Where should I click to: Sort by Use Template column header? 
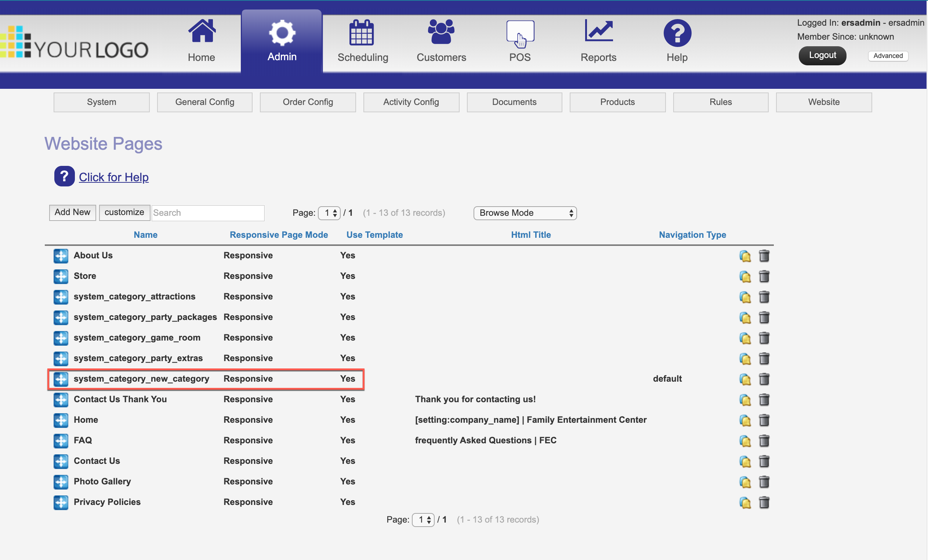(374, 234)
